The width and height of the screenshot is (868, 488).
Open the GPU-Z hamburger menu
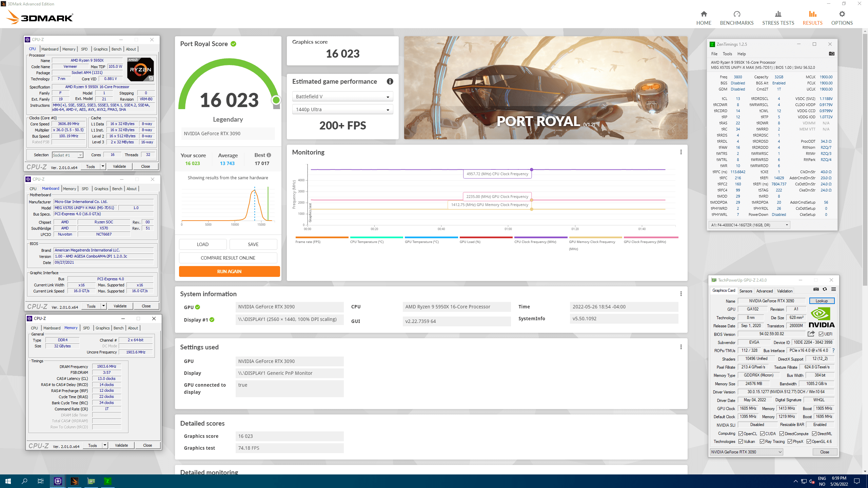tap(833, 289)
